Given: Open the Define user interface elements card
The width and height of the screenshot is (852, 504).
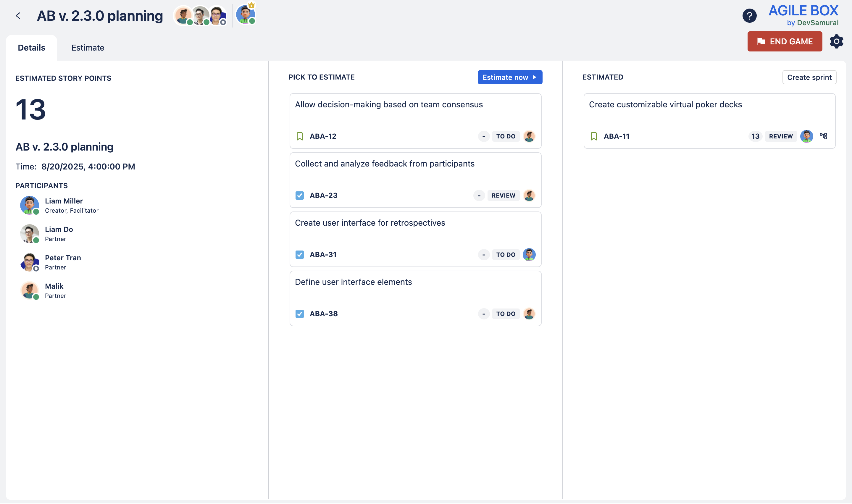Looking at the screenshot, I should click(x=353, y=282).
